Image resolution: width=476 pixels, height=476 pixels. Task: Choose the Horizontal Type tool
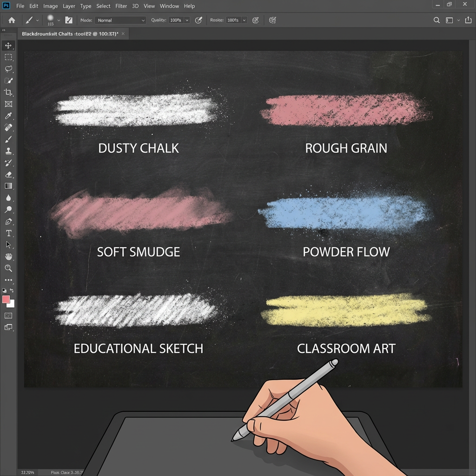[x=8, y=233]
